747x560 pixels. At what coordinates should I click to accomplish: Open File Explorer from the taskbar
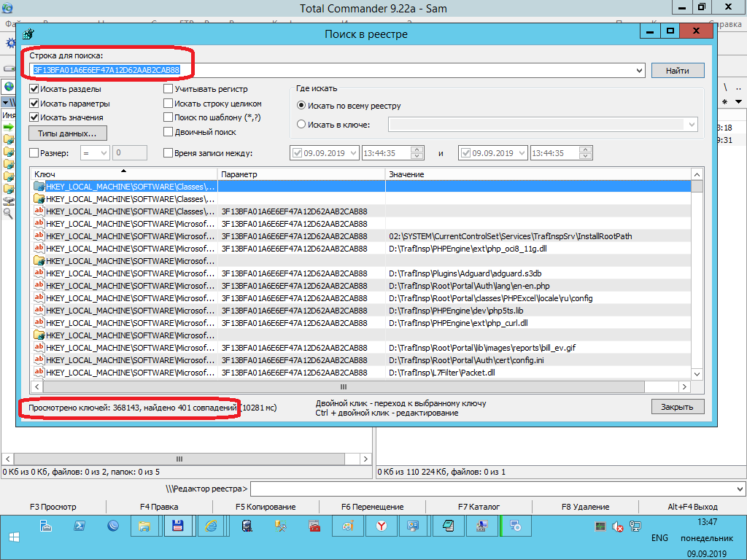click(144, 526)
